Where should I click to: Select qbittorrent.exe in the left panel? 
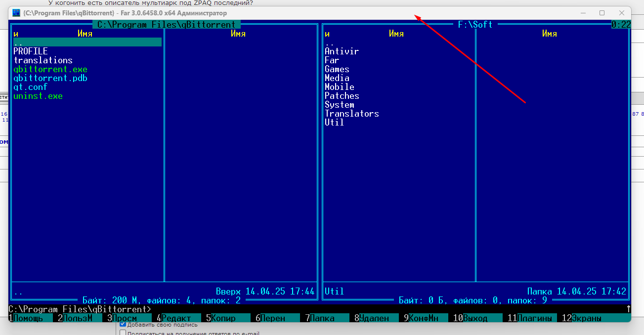point(50,69)
